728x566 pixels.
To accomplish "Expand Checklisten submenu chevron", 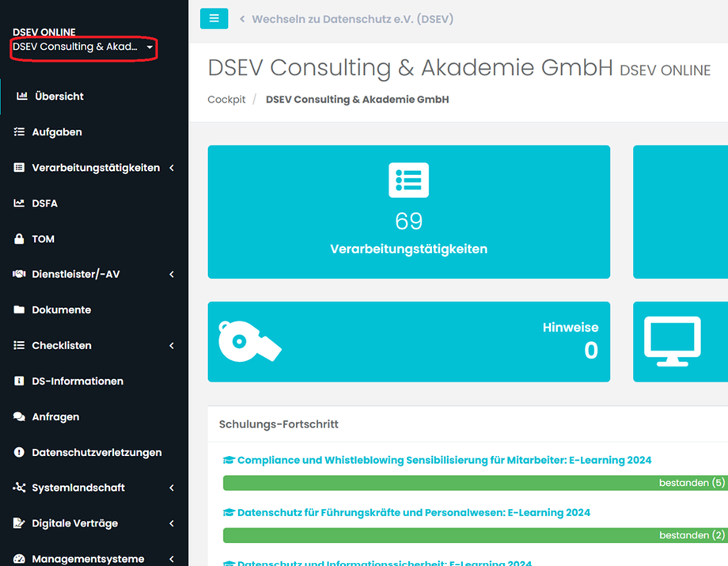I will (172, 345).
